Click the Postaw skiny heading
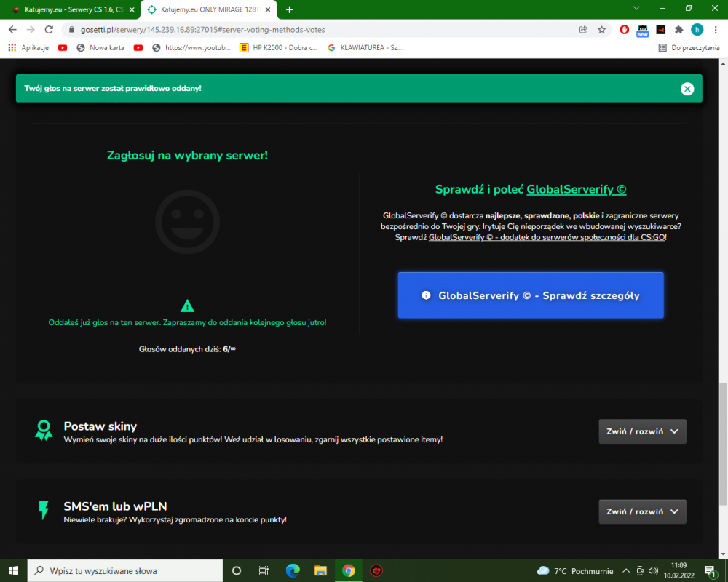Image resolution: width=728 pixels, height=582 pixels. pyautogui.click(x=100, y=426)
